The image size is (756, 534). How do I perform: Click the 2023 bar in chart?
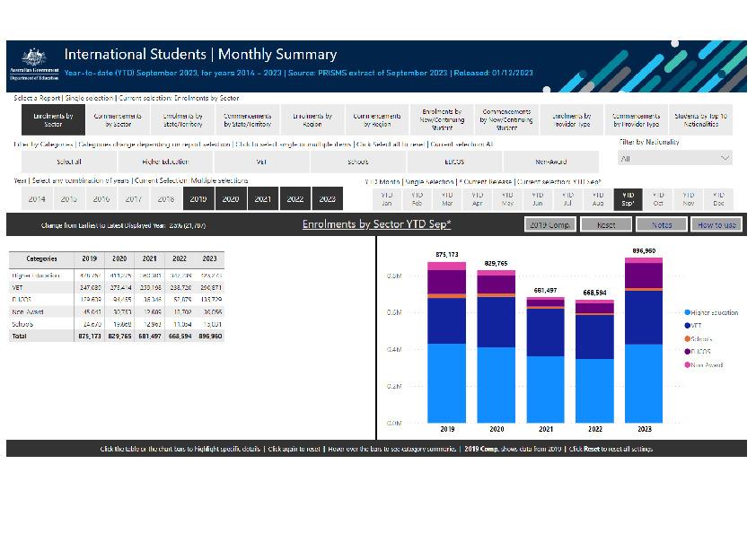(644, 340)
